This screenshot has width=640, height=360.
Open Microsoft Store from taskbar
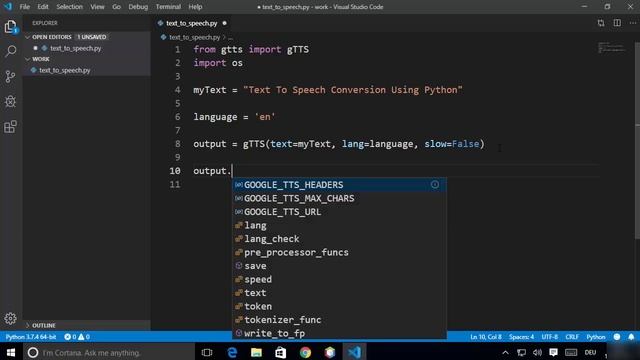click(281, 352)
